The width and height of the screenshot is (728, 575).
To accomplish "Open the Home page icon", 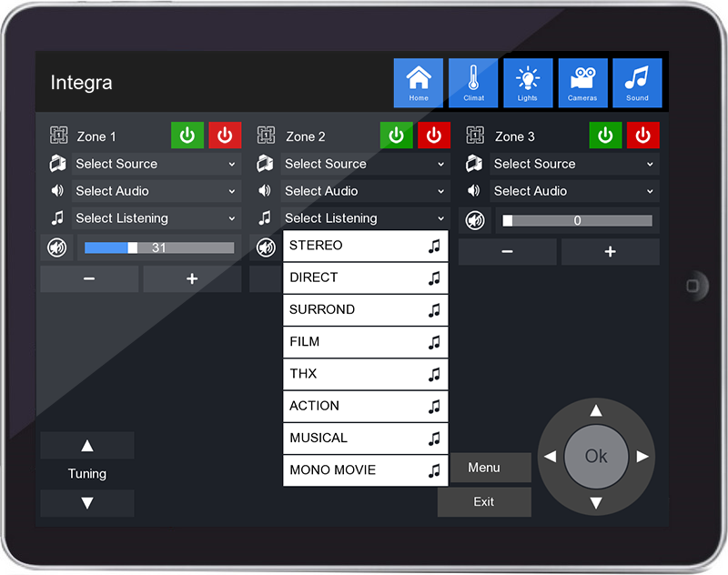I will [x=418, y=82].
